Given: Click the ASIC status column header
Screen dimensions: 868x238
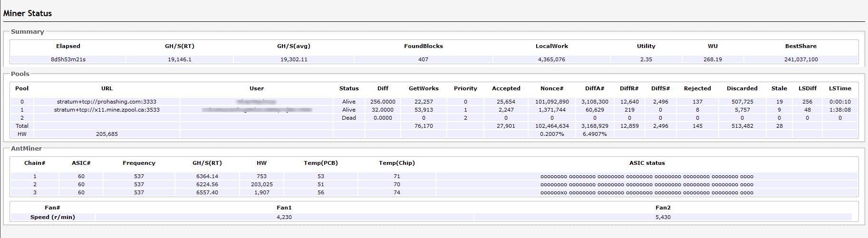Looking at the screenshot, I should coord(647,163).
